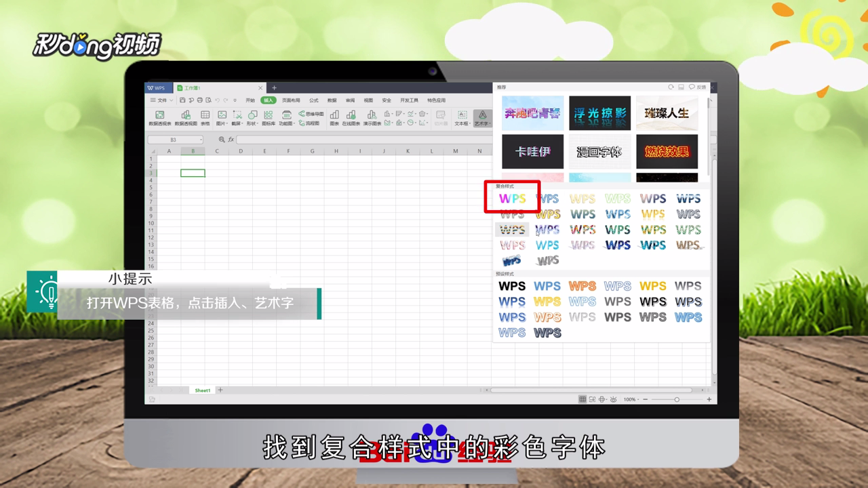Click the print preview icon
868x488 pixels.
pos(208,100)
